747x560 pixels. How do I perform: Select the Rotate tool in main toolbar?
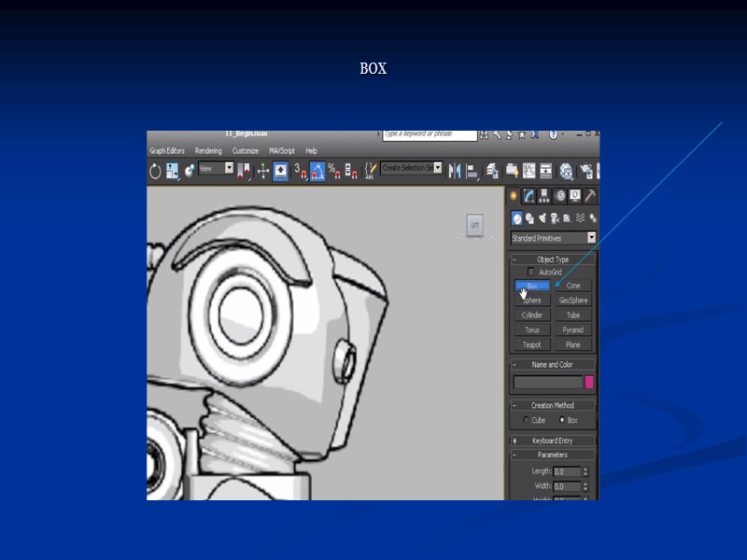point(155,171)
